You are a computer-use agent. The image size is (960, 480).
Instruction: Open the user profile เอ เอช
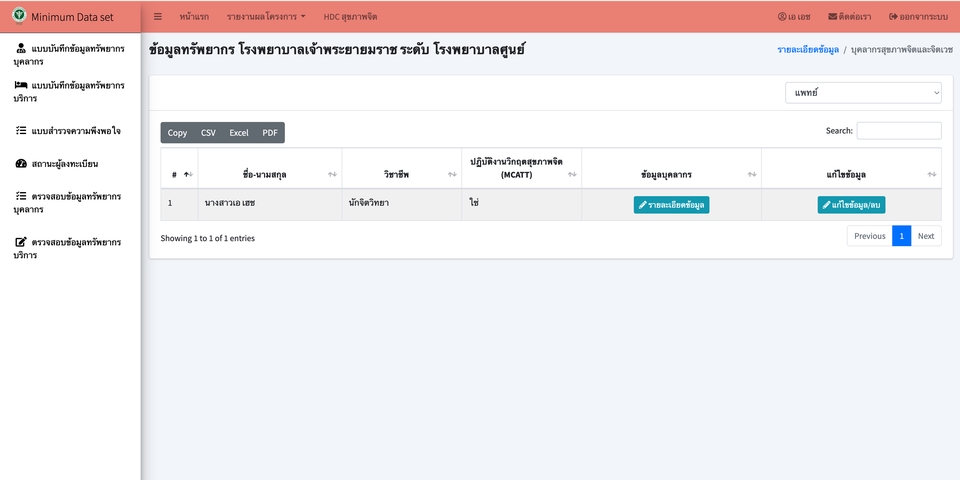pyautogui.click(x=794, y=17)
